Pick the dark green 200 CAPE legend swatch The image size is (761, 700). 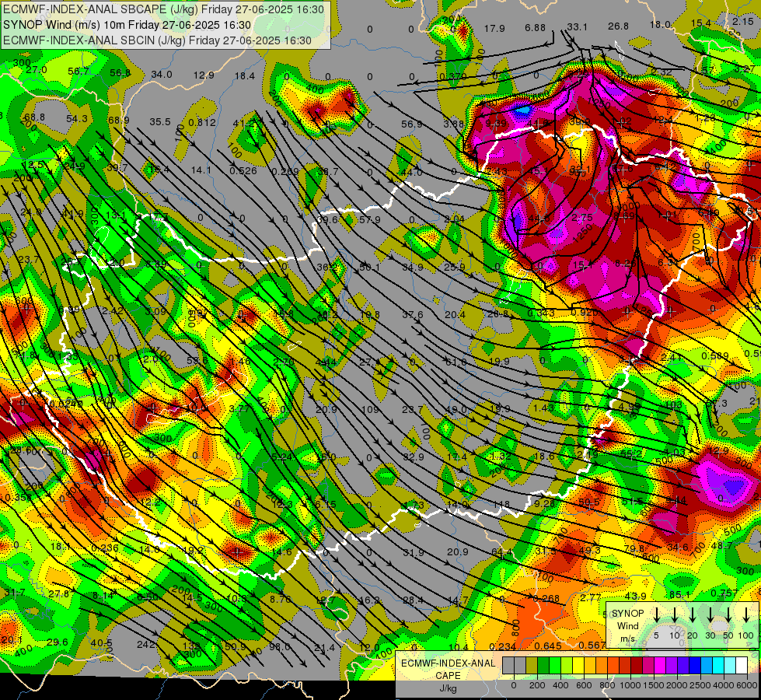click(x=543, y=665)
